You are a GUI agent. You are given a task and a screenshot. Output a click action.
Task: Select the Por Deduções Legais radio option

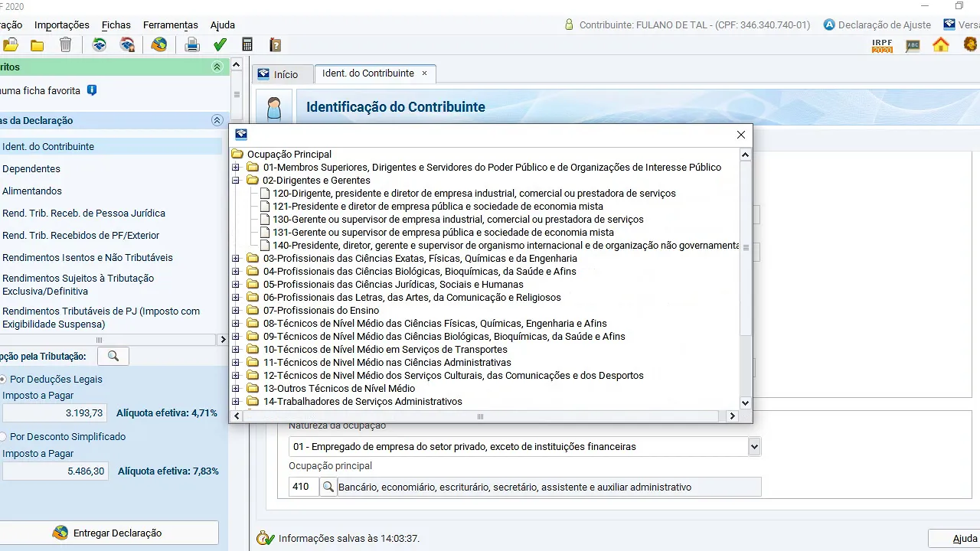click(2, 379)
